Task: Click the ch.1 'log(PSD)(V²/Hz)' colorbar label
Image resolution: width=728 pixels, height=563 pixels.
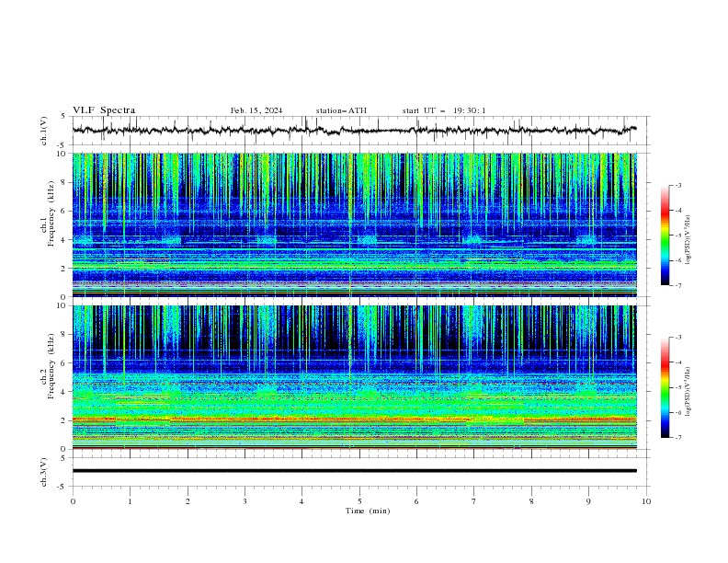Action: pos(688,240)
